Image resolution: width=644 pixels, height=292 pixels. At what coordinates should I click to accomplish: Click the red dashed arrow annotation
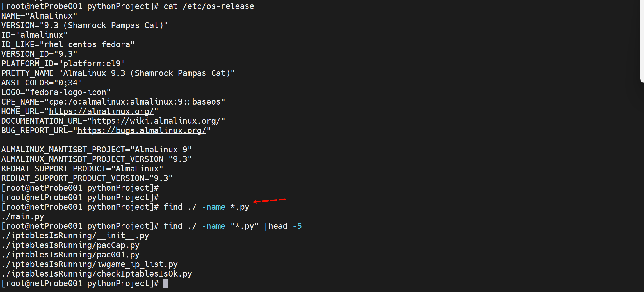[x=269, y=201]
